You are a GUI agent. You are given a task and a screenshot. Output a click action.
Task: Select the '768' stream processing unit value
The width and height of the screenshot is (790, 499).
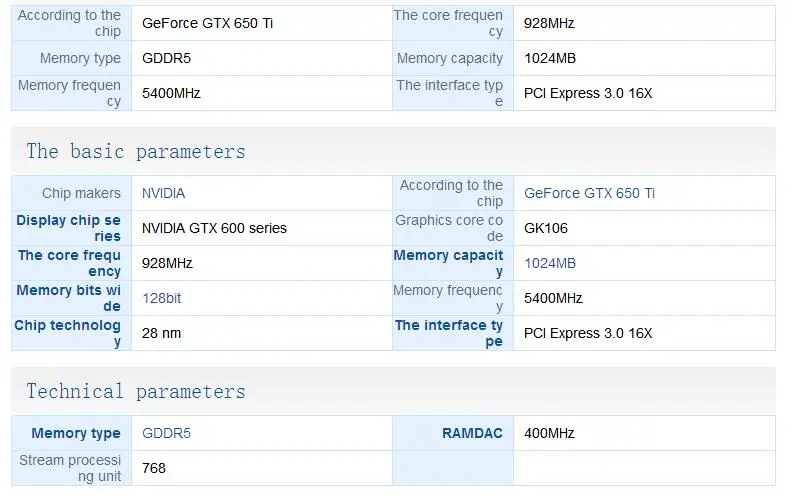(154, 468)
